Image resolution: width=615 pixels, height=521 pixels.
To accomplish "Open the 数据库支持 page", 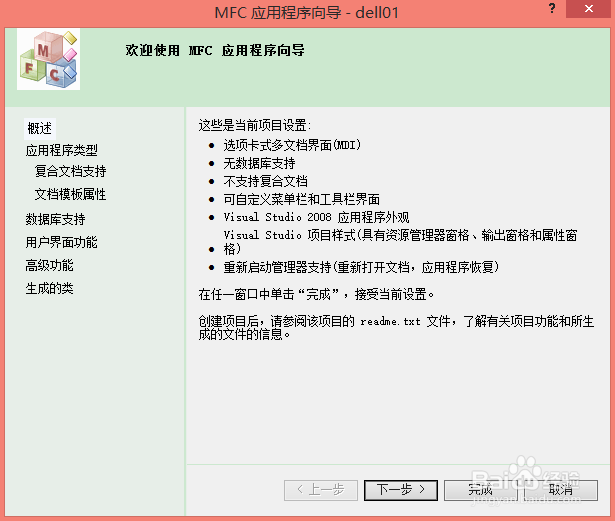I will pyautogui.click(x=55, y=219).
